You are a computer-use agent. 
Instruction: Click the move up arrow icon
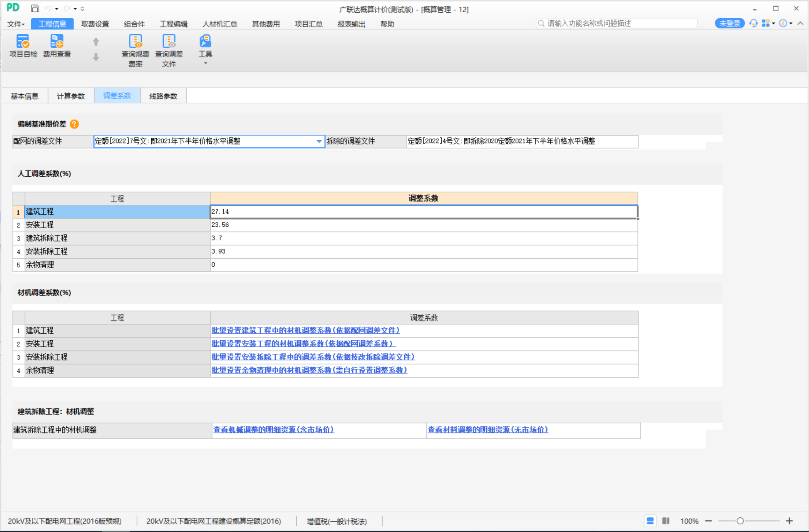coord(96,42)
